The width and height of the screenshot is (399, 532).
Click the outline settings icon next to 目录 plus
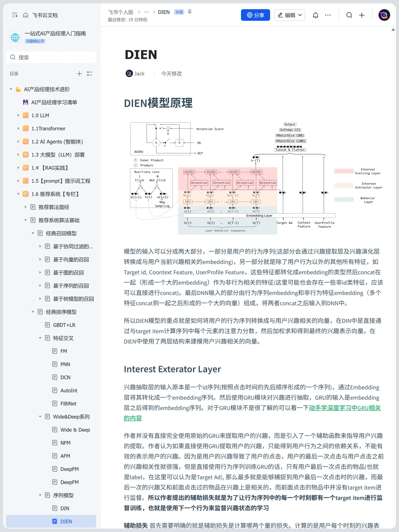pos(90,74)
